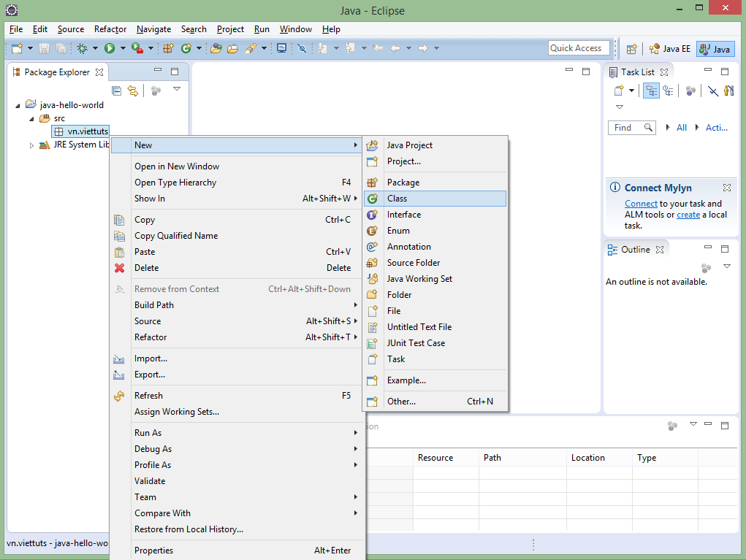The height and width of the screenshot is (560, 746).
Task: Open the New Task dropdown arrow
Action: point(631,91)
